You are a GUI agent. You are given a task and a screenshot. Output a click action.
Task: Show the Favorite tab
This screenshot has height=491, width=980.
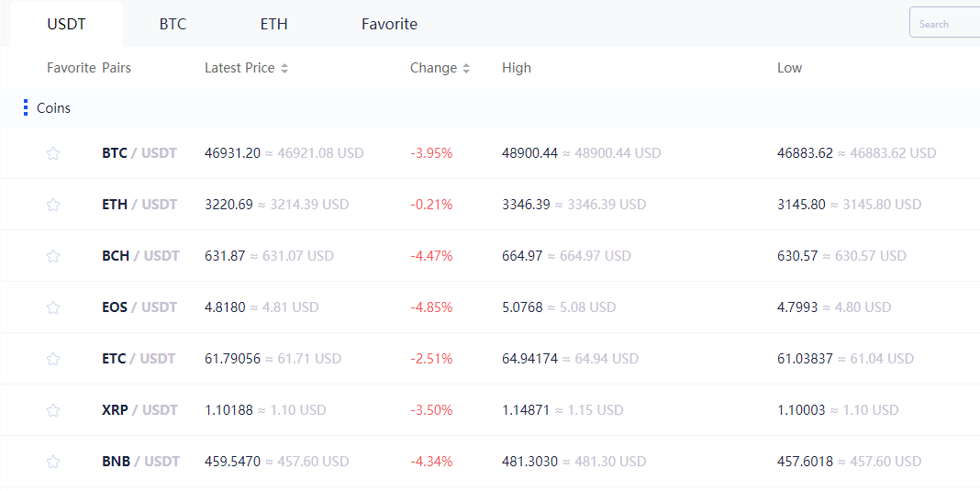pos(389,24)
